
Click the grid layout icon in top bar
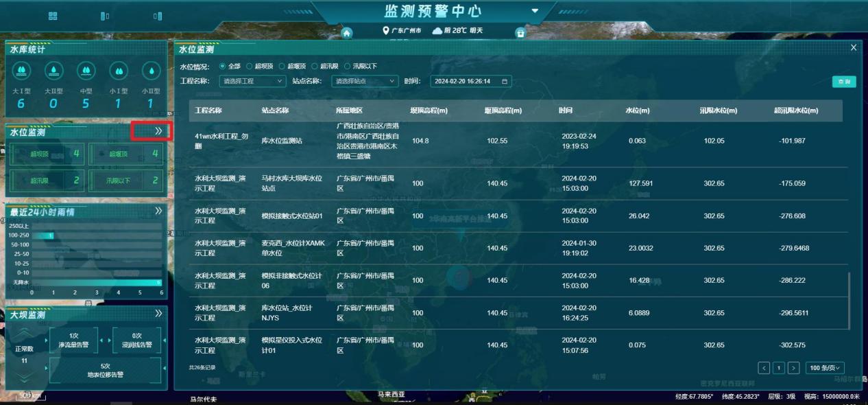click(53, 16)
